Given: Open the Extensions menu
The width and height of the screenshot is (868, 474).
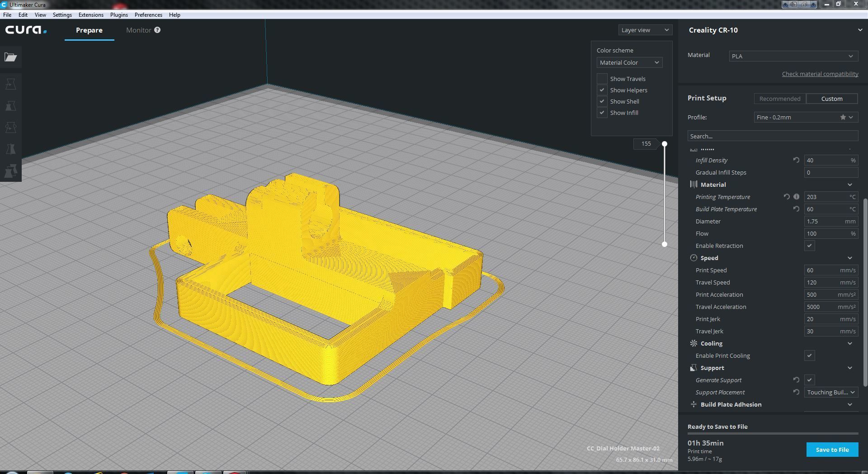Looking at the screenshot, I should click(91, 15).
